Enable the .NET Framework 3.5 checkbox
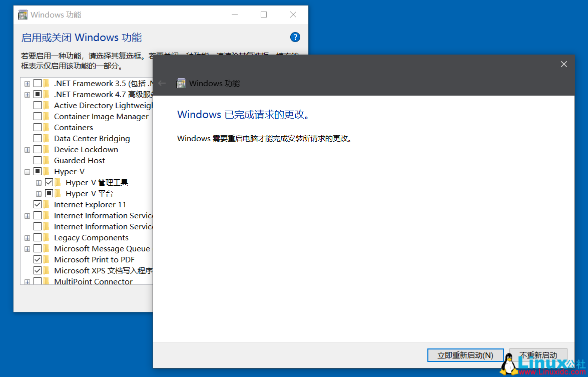The height and width of the screenshot is (377, 588). (38, 83)
